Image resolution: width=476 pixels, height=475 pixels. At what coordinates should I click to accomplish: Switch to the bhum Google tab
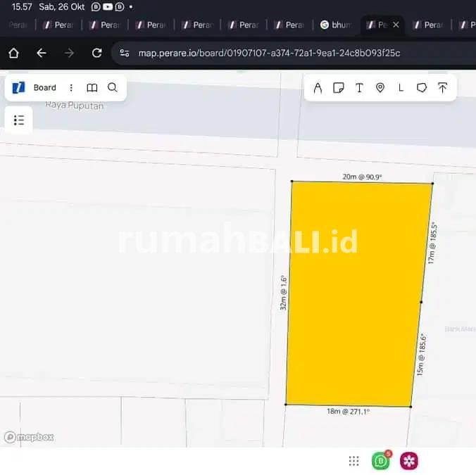coord(336,25)
